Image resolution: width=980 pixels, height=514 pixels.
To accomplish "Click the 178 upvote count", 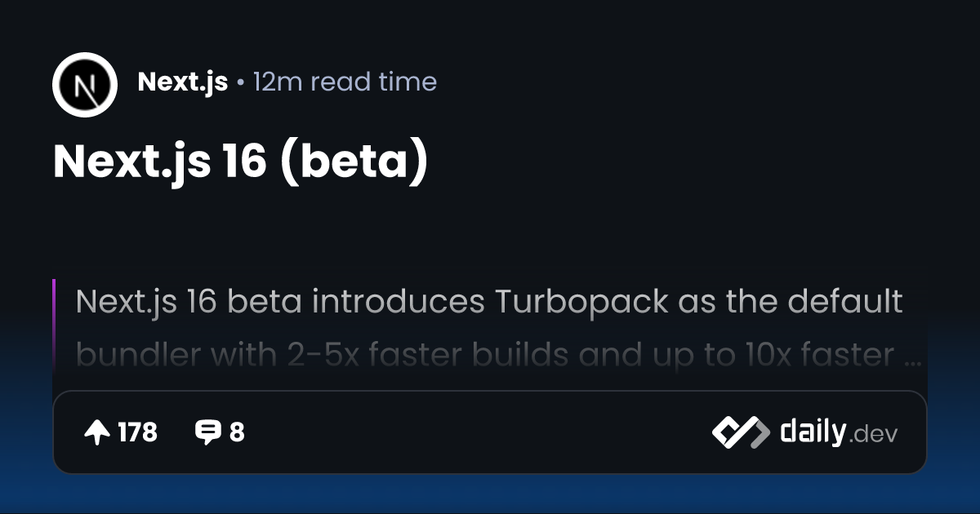I will point(137,432).
